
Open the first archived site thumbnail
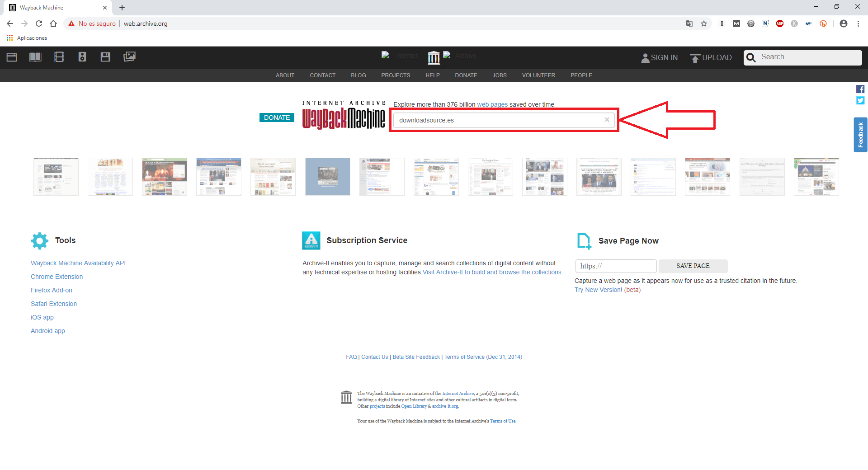click(x=56, y=177)
